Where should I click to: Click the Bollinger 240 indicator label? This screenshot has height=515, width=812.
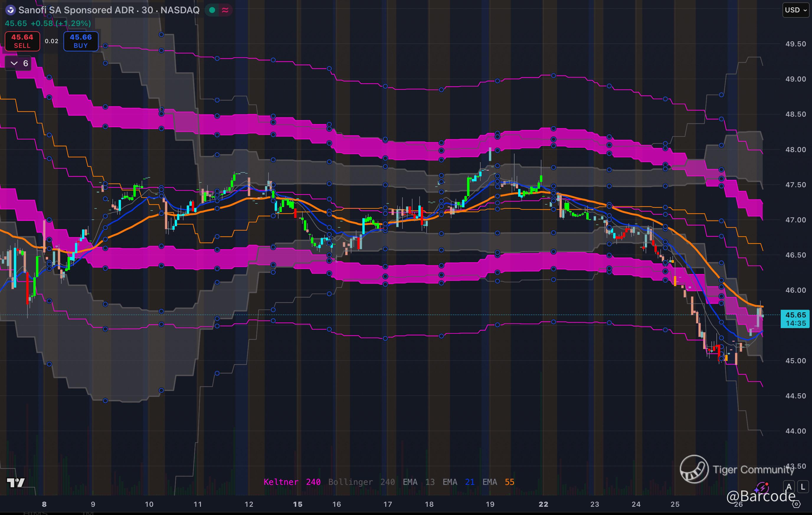click(361, 482)
